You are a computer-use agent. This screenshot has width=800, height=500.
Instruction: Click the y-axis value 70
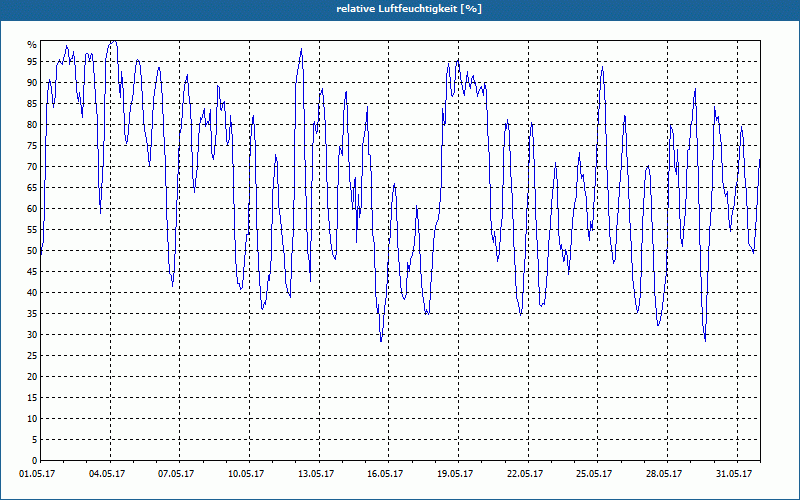click(x=32, y=166)
